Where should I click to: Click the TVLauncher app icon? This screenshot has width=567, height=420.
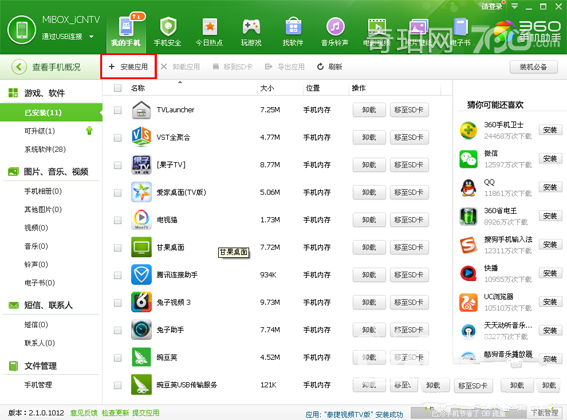click(141, 110)
